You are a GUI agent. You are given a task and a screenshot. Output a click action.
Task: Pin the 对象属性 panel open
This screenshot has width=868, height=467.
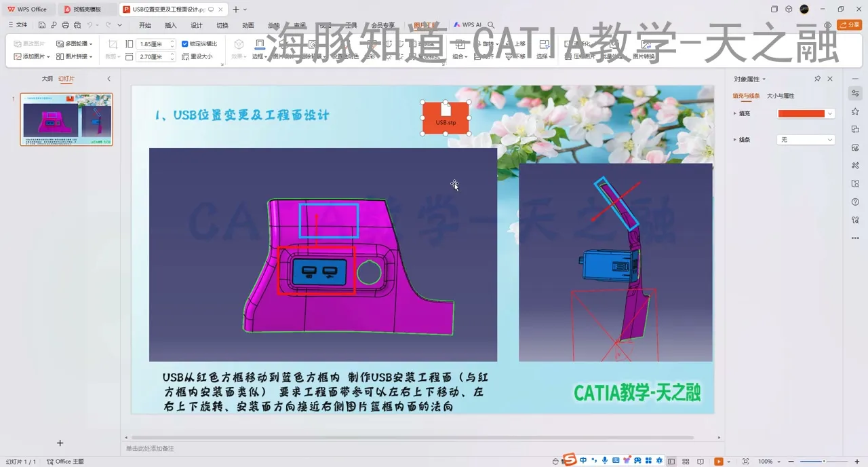[818, 79]
